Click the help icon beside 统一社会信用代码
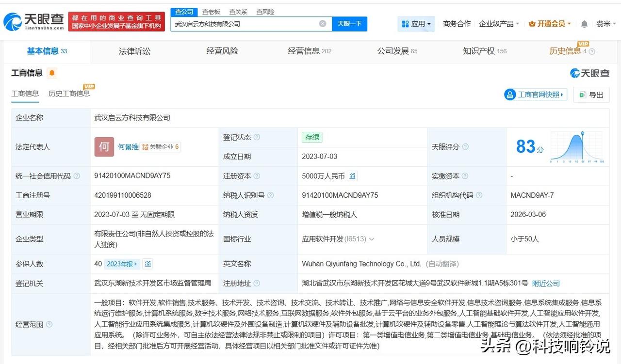The image size is (621, 364). 77,176
